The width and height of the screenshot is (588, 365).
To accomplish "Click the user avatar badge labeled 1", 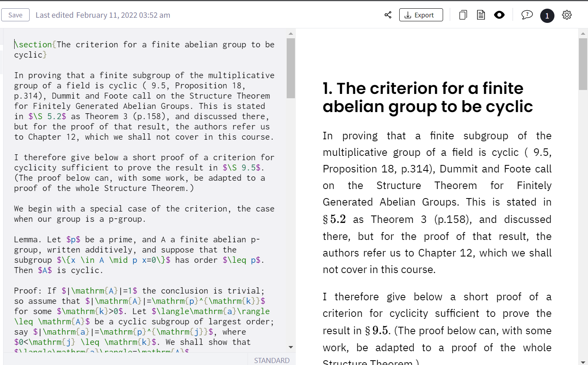I will (x=547, y=15).
